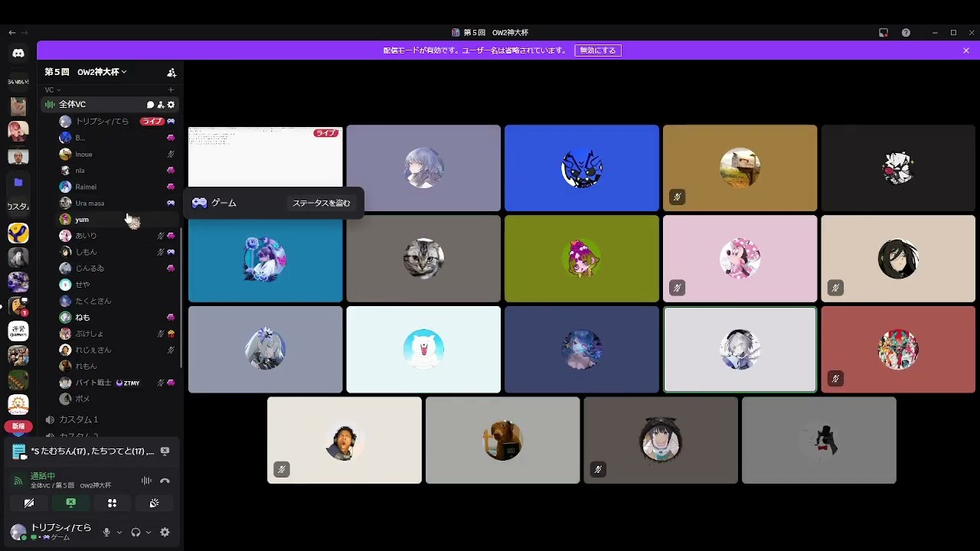Open noise suppression waveform icon
The width and height of the screenshot is (980, 551).
click(145, 481)
